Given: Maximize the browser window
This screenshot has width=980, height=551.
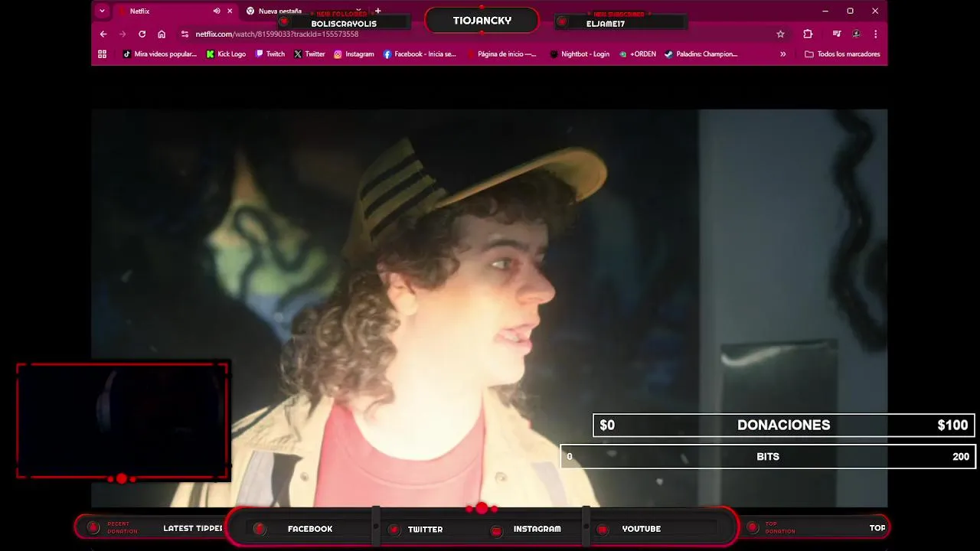Looking at the screenshot, I should tap(850, 11).
